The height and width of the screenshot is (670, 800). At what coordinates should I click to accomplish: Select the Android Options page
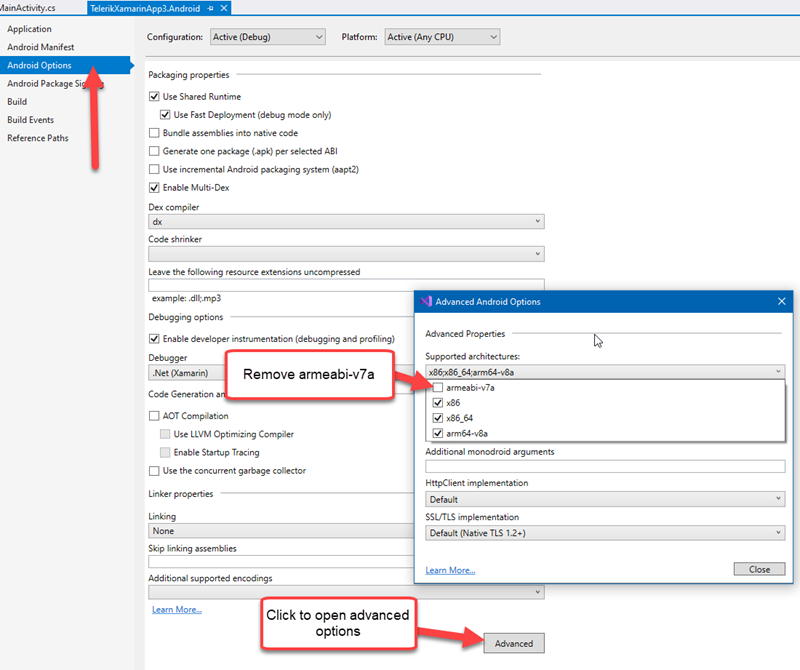click(x=65, y=65)
